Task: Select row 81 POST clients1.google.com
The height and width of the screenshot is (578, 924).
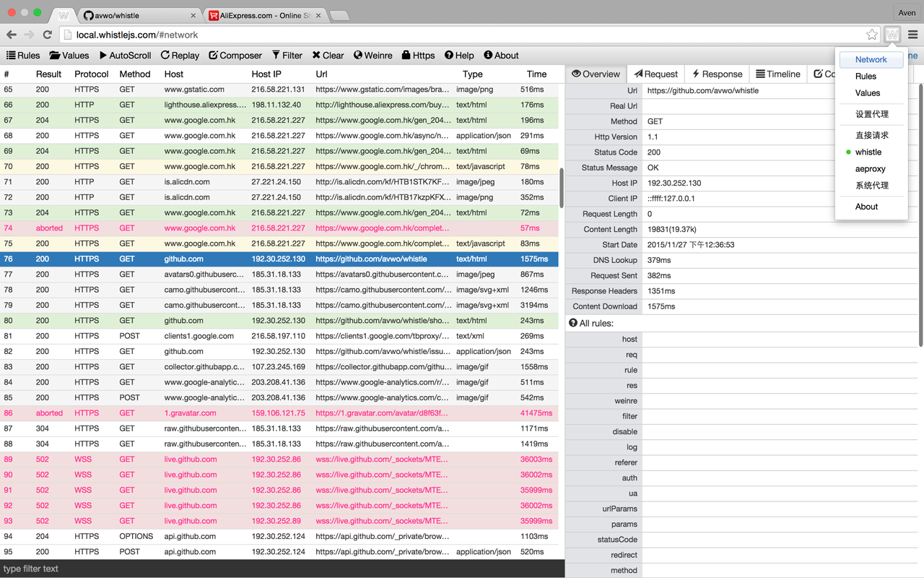Action: point(279,336)
